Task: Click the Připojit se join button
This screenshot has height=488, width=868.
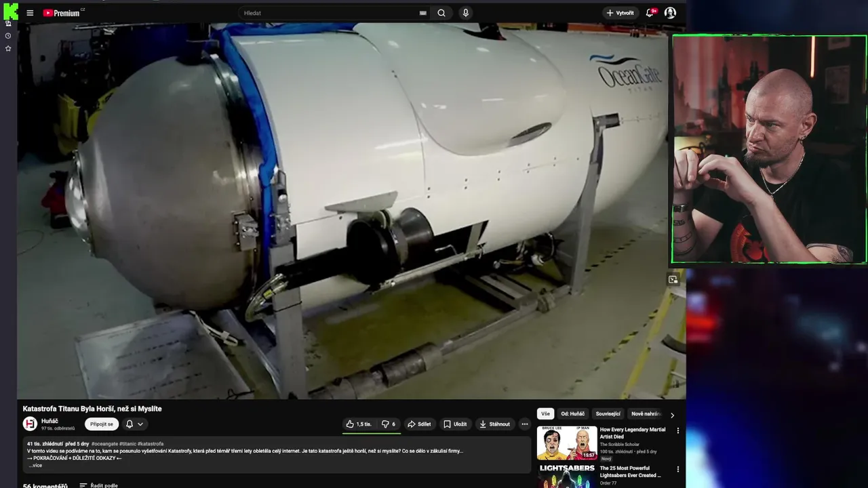Action: click(102, 424)
